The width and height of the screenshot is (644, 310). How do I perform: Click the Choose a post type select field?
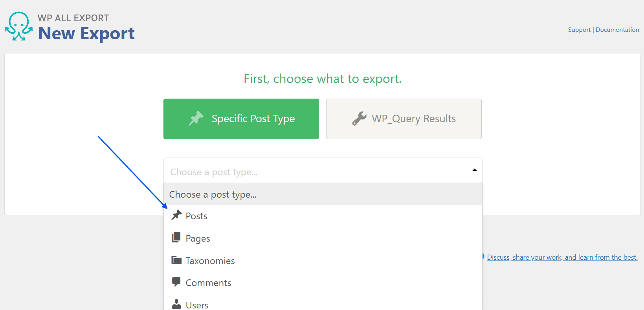click(x=323, y=171)
